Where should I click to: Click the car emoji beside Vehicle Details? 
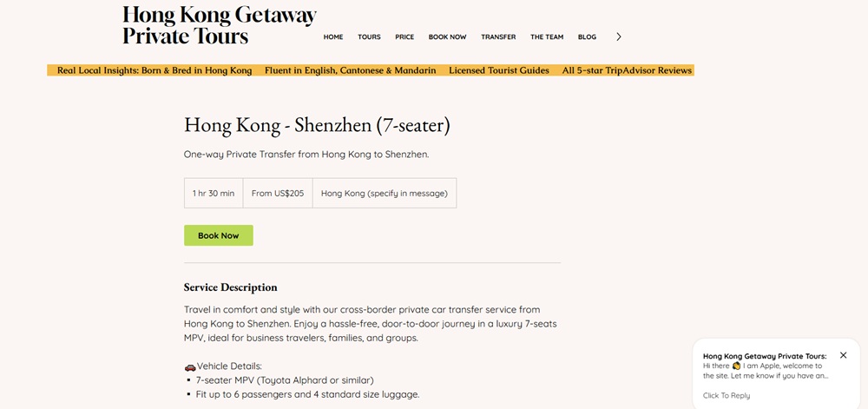[x=190, y=366]
